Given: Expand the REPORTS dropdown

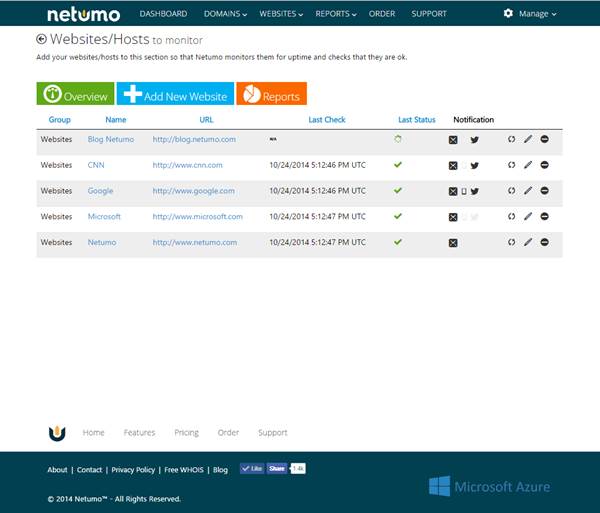Looking at the screenshot, I should pyautogui.click(x=336, y=14).
